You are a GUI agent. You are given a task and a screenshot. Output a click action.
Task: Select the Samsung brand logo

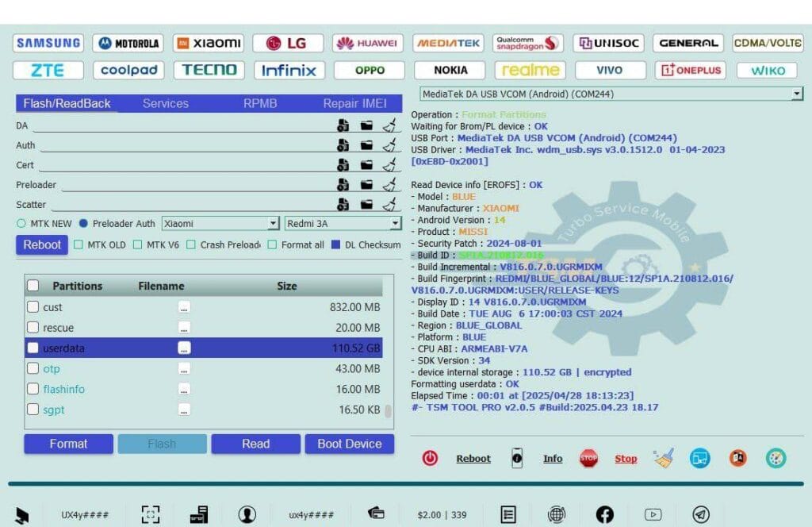tap(48, 43)
